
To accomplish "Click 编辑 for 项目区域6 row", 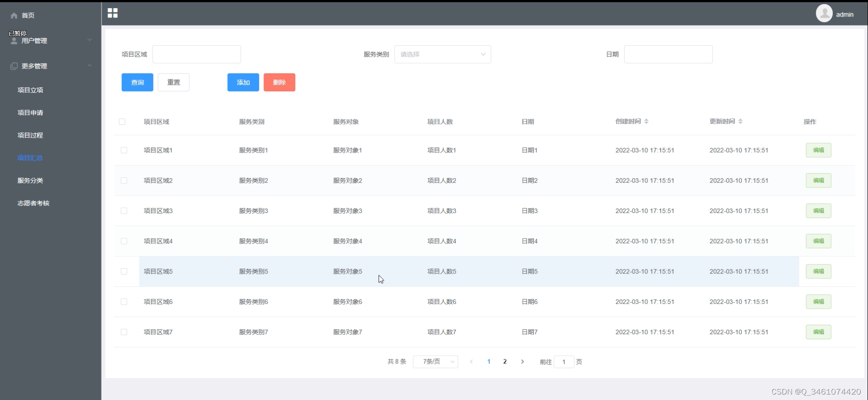I will click(x=818, y=302).
